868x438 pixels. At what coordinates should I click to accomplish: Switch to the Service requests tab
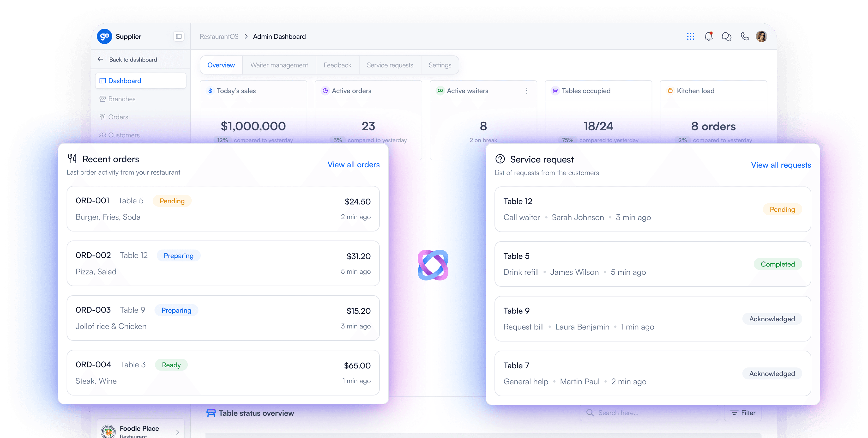[390, 65]
